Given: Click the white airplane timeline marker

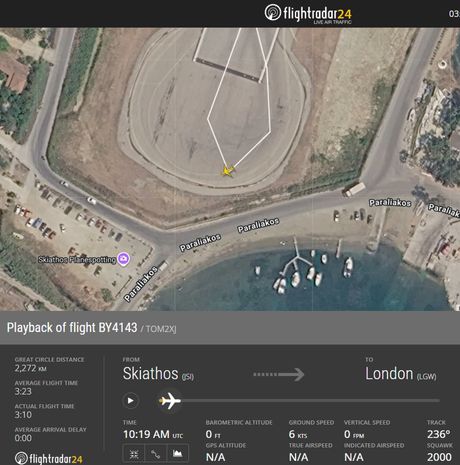Looking at the screenshot, I should [x=170, y=400].
